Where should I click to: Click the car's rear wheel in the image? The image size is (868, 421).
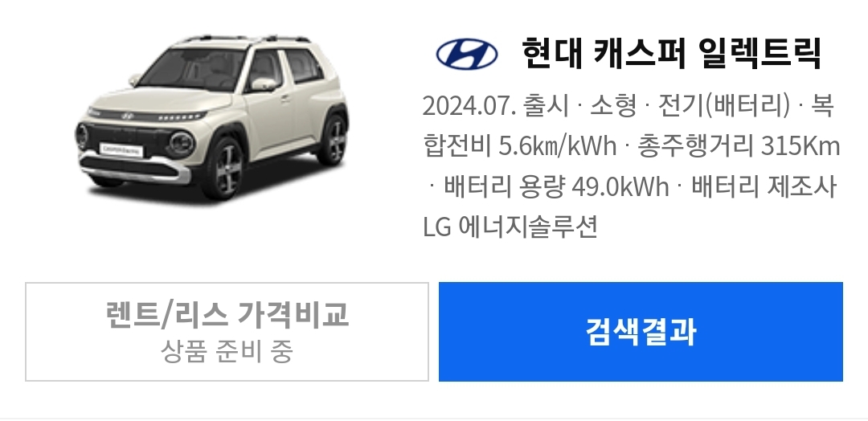tap(334, 140)
